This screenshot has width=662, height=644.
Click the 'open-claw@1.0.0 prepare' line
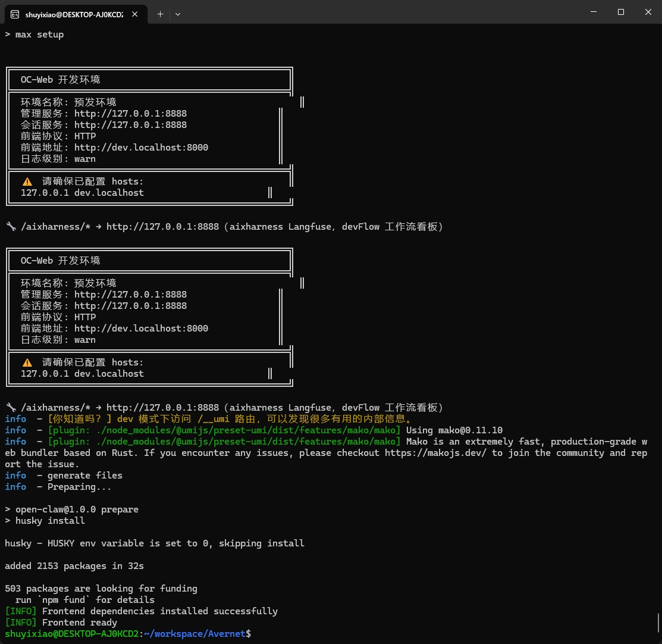[72, 509]
